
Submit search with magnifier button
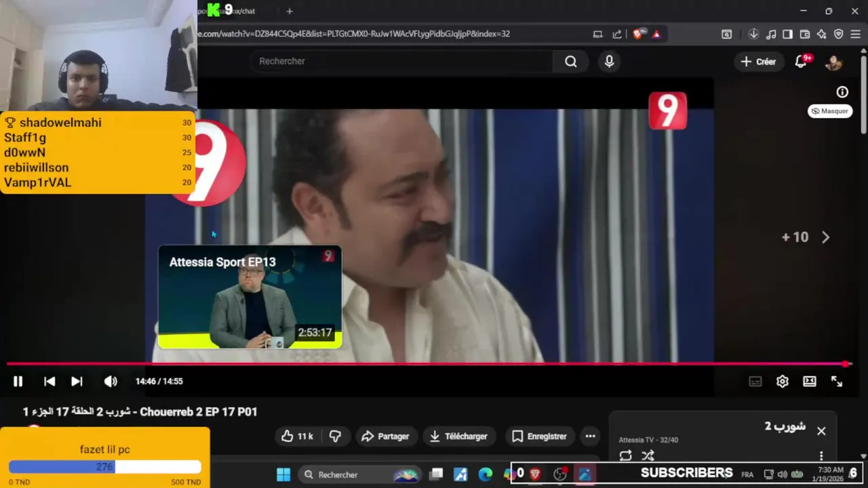pyautogui.click(x=571, y=62)
